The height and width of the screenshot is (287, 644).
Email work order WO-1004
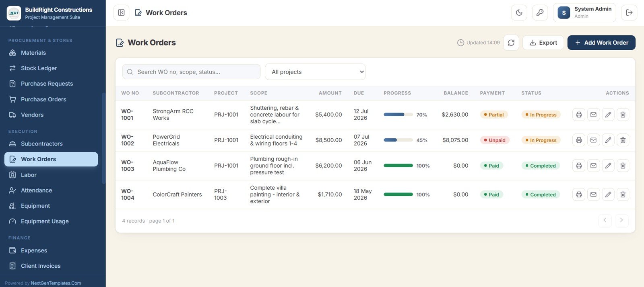pyautogui.click(x=593, y=195)
